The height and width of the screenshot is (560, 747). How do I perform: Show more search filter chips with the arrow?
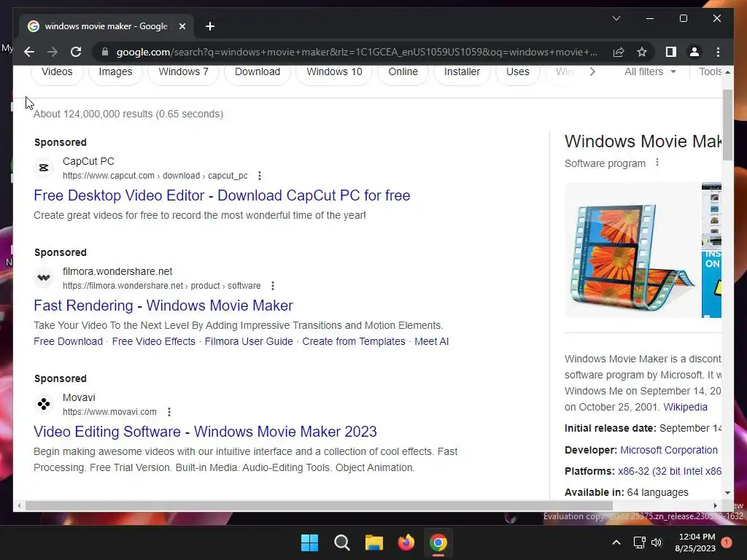tap(592, 71)
